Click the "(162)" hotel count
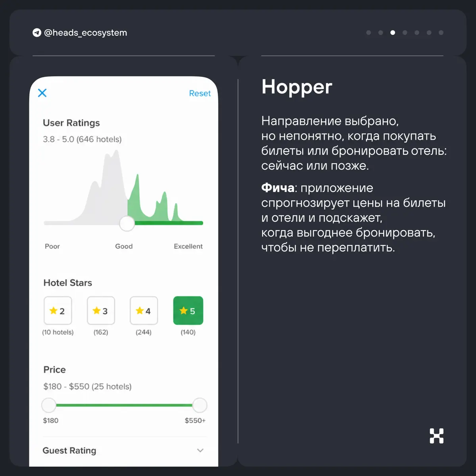Image resolution: width=476 pixels, height=476 pixels. pos(101,332)
